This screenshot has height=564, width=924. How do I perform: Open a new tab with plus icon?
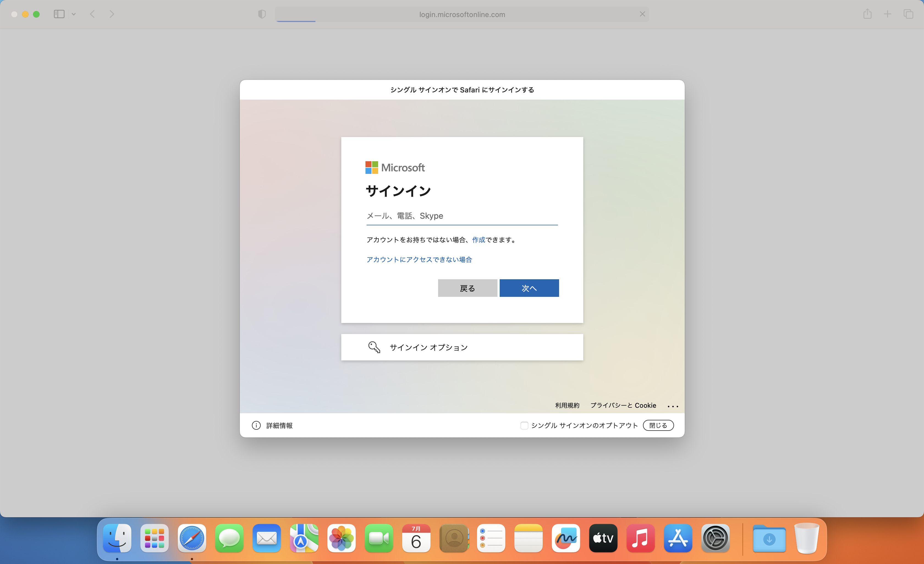888,14
